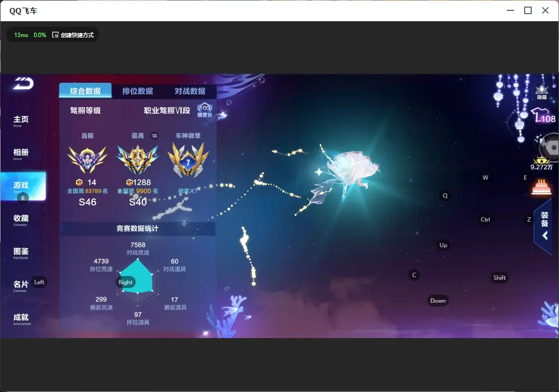Click the S40 season label
Viewport: 559px width, 392px height.
click(x=138, y=202)
